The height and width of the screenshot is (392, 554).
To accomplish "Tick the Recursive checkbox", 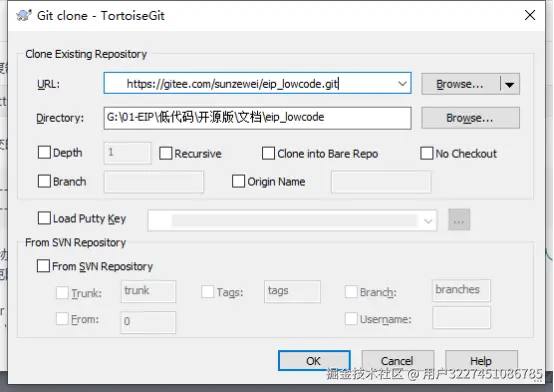I will pyautogui.click(x=165, y=153).
